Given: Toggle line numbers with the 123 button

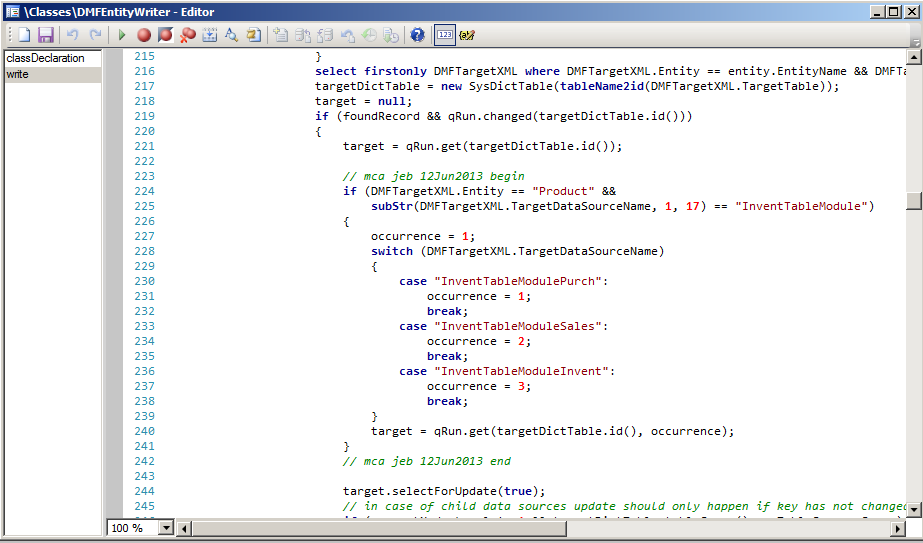Looking at the screenshot, I should click(x=445, y=35).
